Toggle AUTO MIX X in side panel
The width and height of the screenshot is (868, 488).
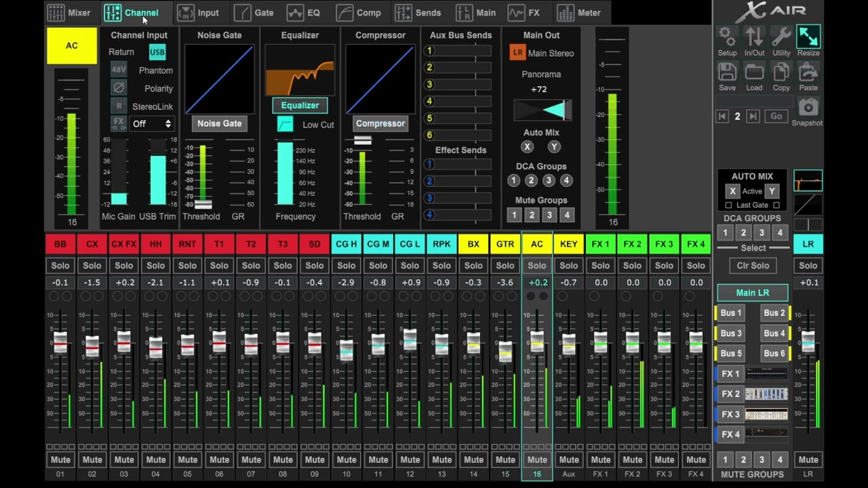[x=732, y=191]
